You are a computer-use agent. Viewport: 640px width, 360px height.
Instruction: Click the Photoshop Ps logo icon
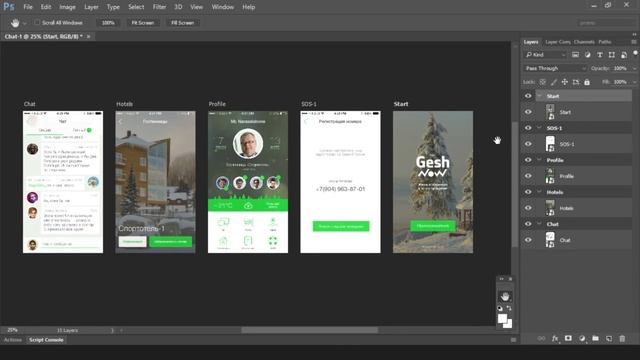9,7
